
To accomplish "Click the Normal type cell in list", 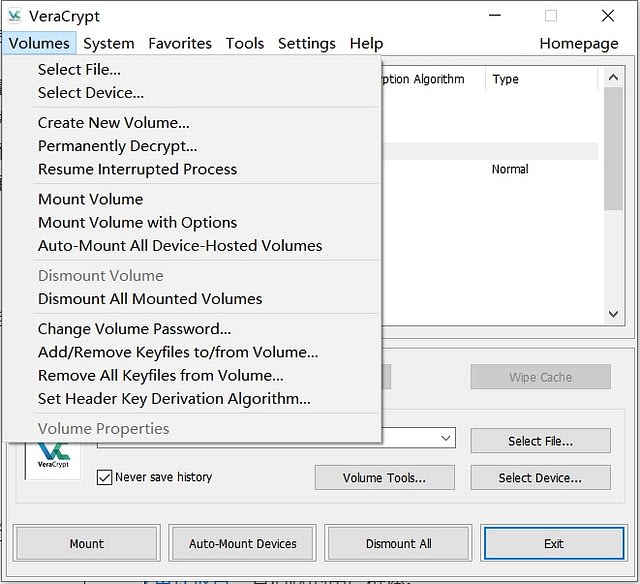I will tap(510, 169).
